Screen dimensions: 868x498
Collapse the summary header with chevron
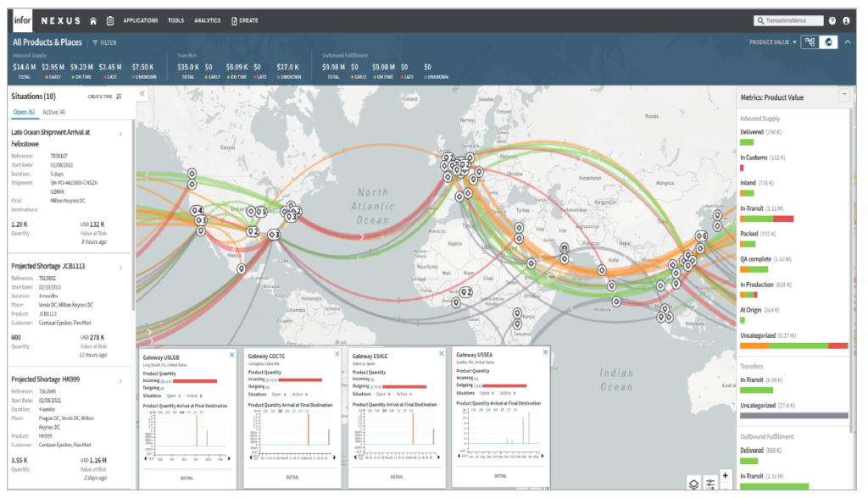point(848,41)
